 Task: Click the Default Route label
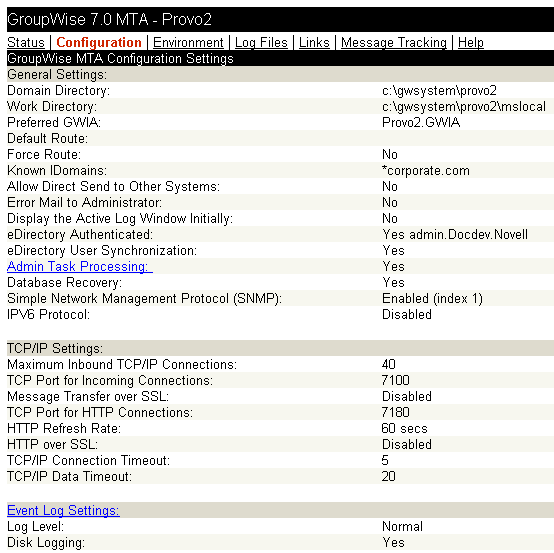coord(47,138)
